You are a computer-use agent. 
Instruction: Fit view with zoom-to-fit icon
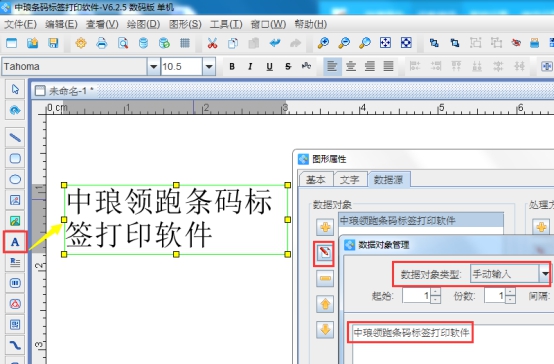385,43
